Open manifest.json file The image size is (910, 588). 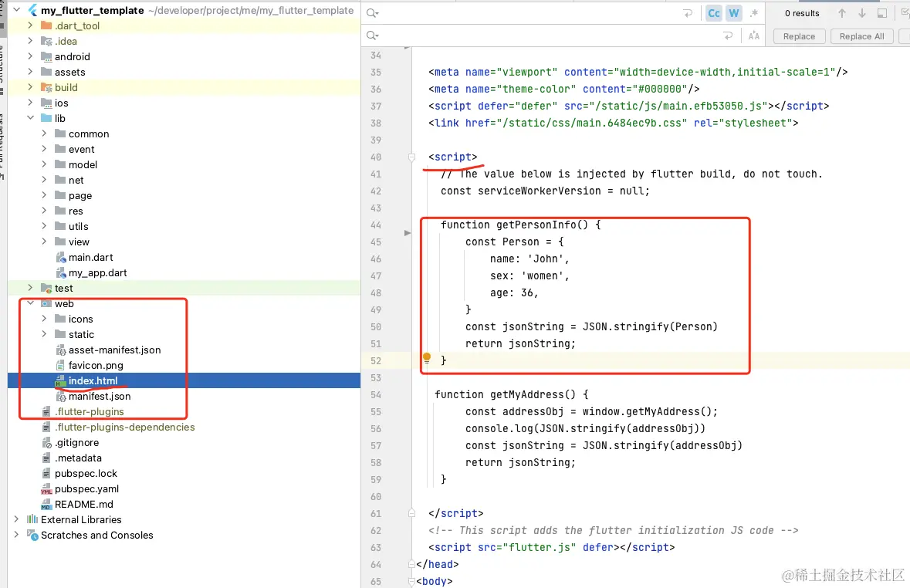100,396
